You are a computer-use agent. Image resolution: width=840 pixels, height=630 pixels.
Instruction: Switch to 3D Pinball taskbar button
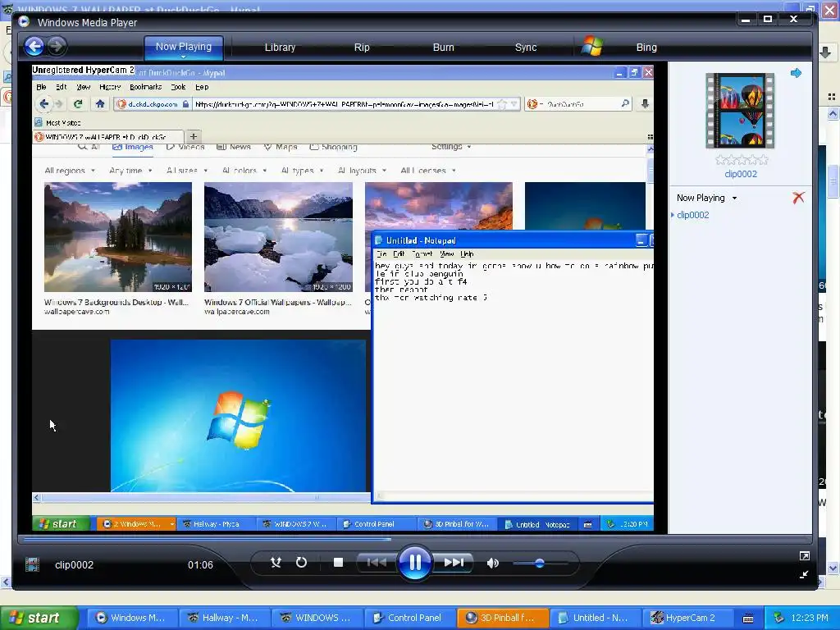503,618
